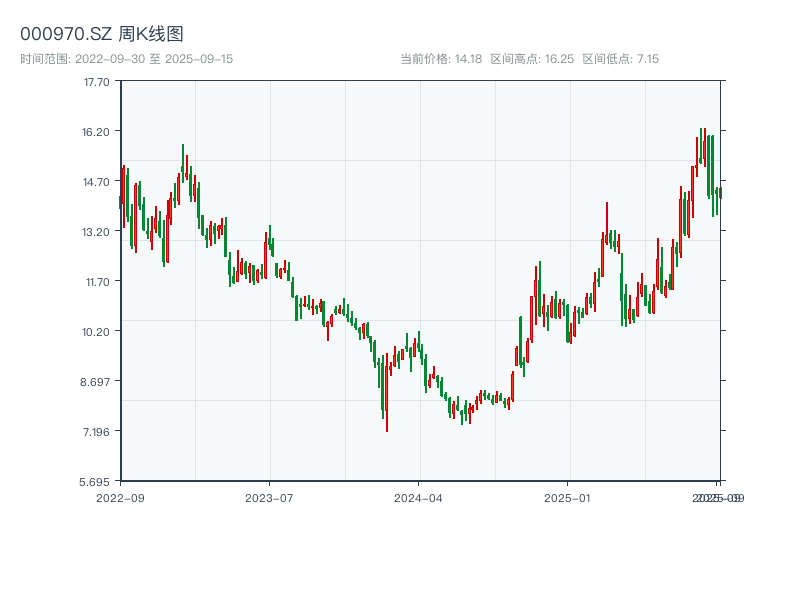Screen dimensions: 800x600
Task: Click the range high label 区间高点: 16.25
Action: pos(532,59)
